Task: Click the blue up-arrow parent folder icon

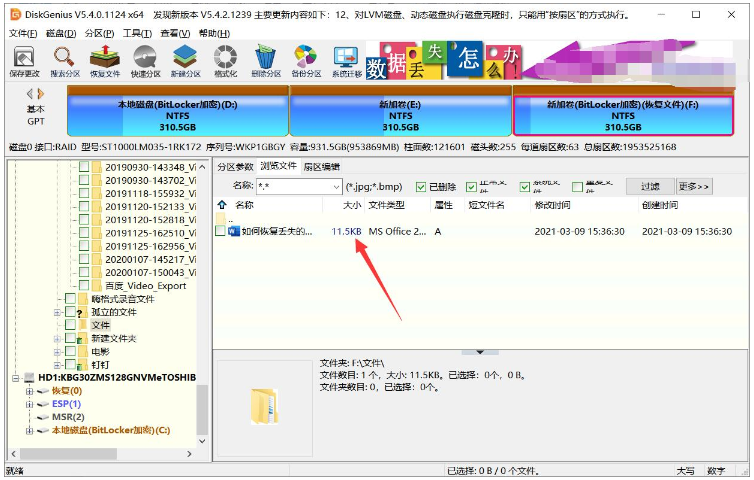Action: click(222, 204)
